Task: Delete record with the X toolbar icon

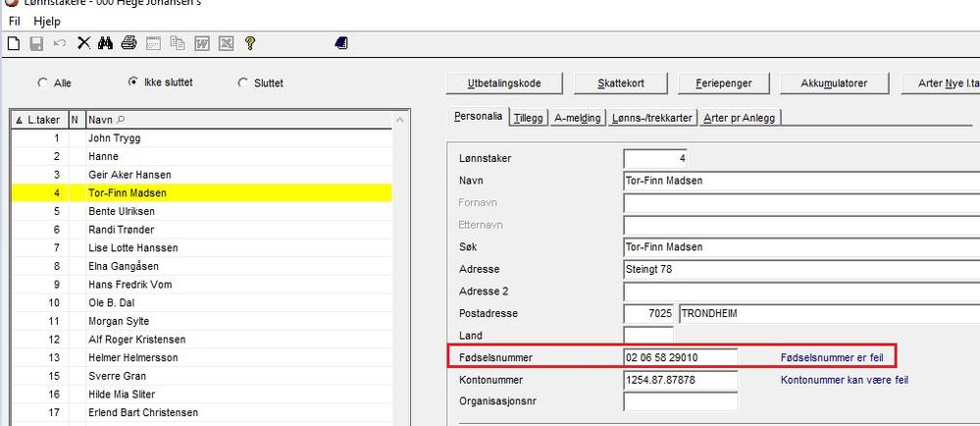Action: click(83, 43)
